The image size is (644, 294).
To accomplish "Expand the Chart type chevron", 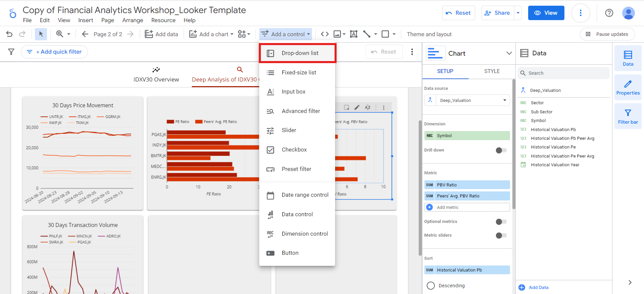I will (x=509, y=53).
